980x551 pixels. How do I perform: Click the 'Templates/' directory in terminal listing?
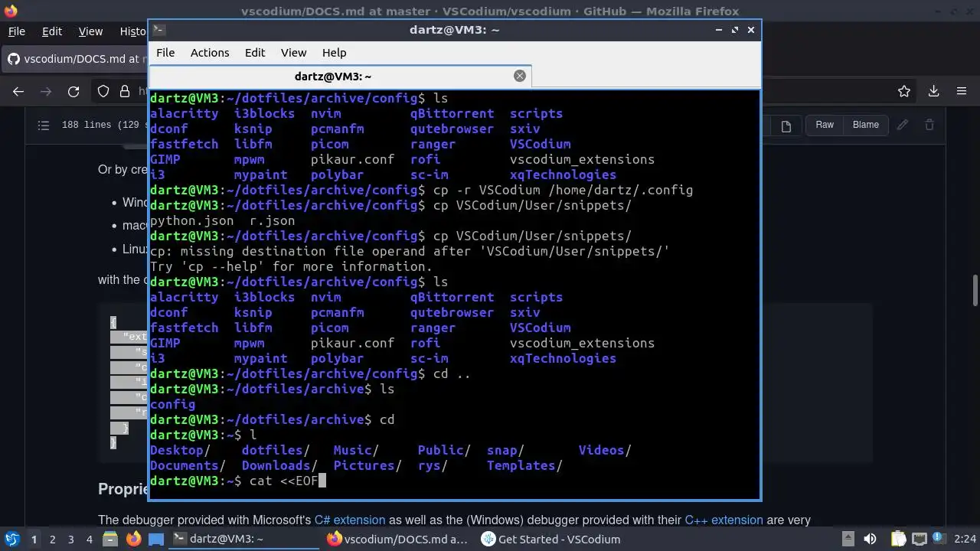pyautogui.click(x=524, y=465)
